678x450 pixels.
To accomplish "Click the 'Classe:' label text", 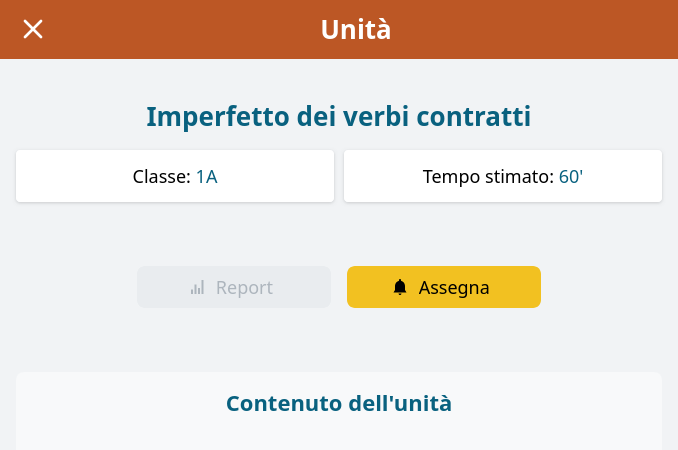I will pyautogui.click(x=162, y=176).
